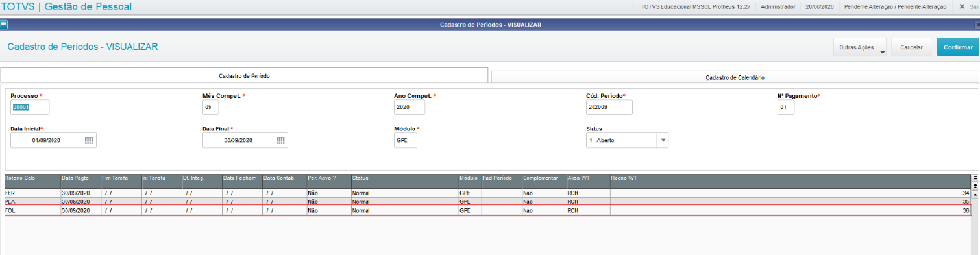Image resolution: width=980 pixels, height=255 pixels.
Task: Click Módulo 'GPE' cell in PLA row
Action: pyautogui.click(x=470, y=202)
